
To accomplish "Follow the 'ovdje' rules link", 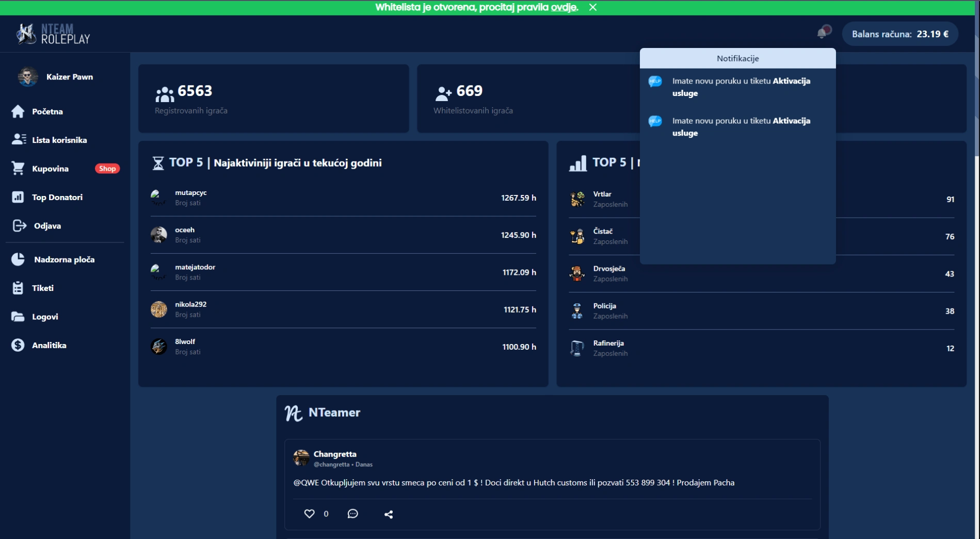I will point(563,7).
